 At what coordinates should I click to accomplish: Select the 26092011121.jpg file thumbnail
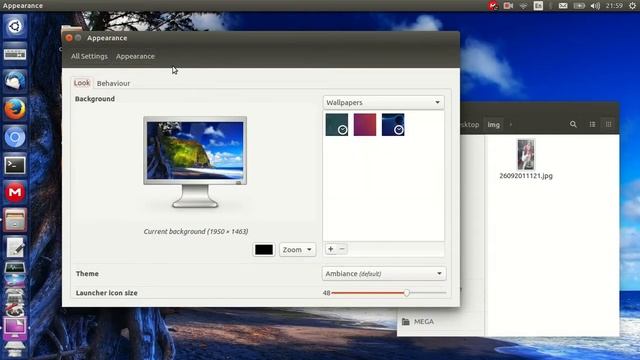pos(526,155)
